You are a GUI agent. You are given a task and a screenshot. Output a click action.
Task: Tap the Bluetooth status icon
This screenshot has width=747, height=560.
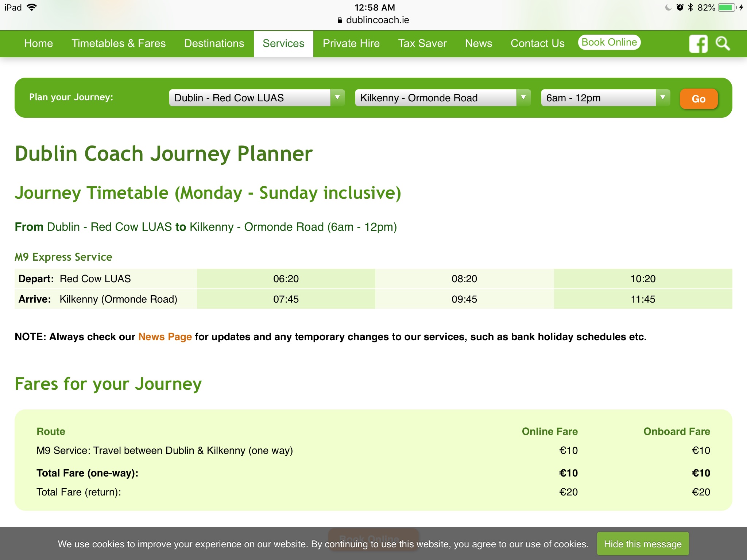[690, 7]
